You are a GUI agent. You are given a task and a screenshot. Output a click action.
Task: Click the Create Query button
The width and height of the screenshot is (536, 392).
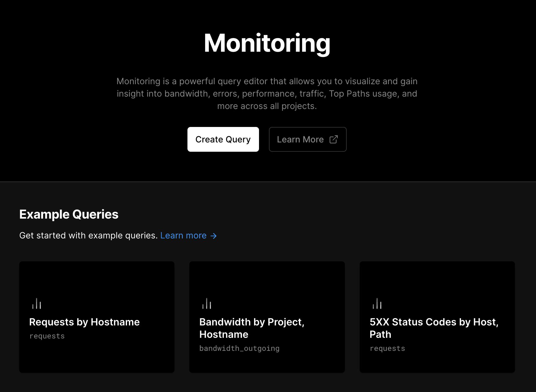pyautogui.click(x=223, y=139)
